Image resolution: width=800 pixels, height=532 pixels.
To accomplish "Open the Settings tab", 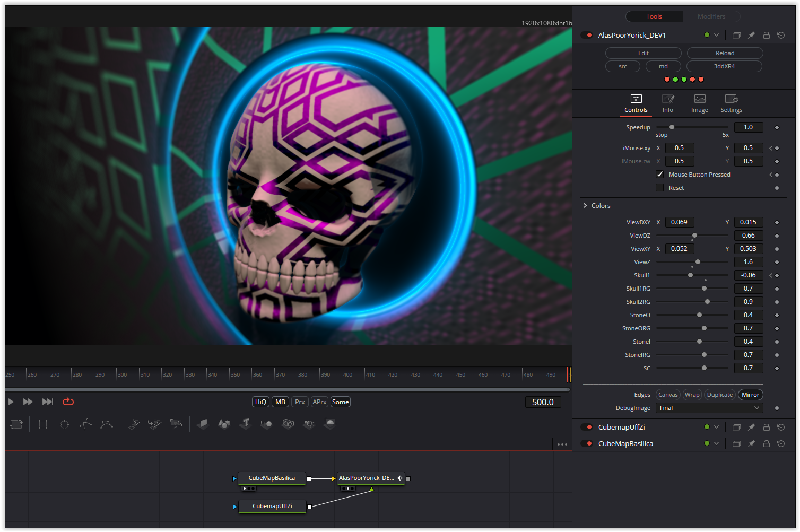I will (731, 104).
